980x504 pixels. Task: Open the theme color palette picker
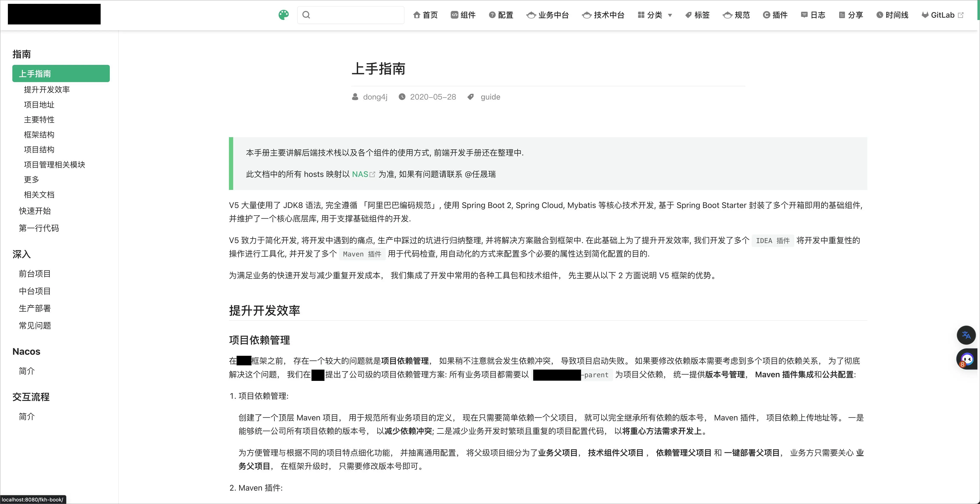283,15
